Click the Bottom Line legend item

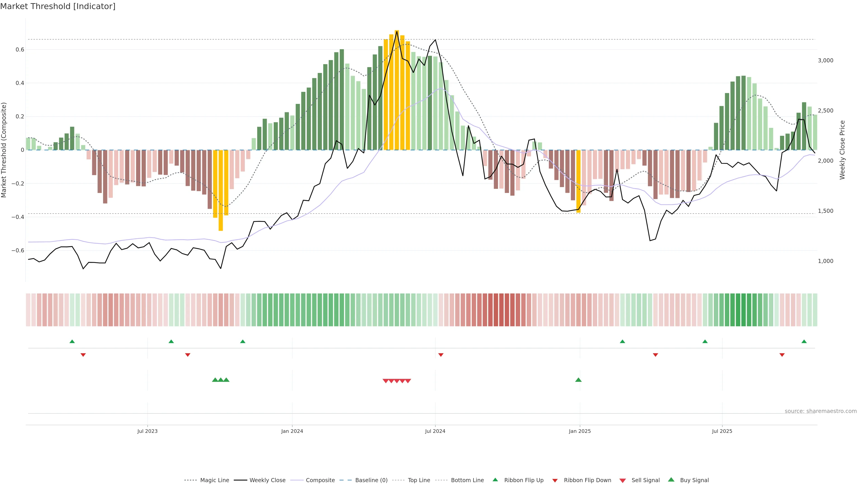(467, 480)
